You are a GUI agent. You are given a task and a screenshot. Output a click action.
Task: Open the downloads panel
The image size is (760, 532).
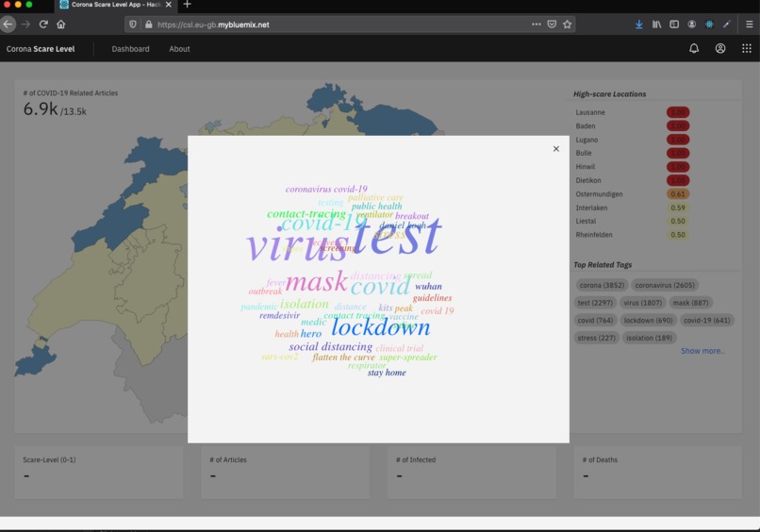coord(638,25)
